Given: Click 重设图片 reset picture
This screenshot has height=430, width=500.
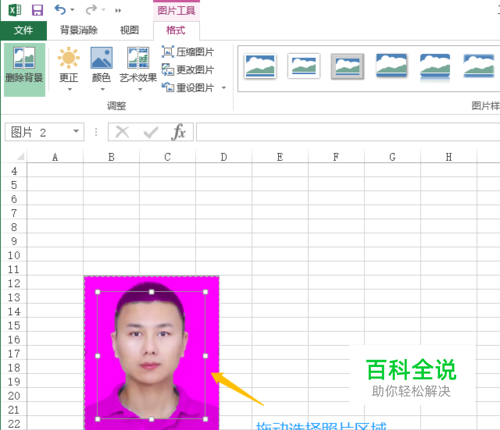Looking at the screenshot, I should coord(188,88).
